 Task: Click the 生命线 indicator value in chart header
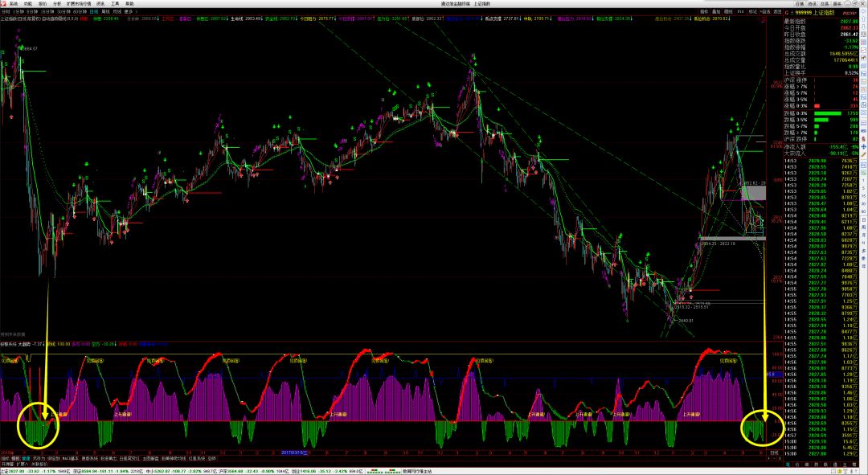[246, 18]
